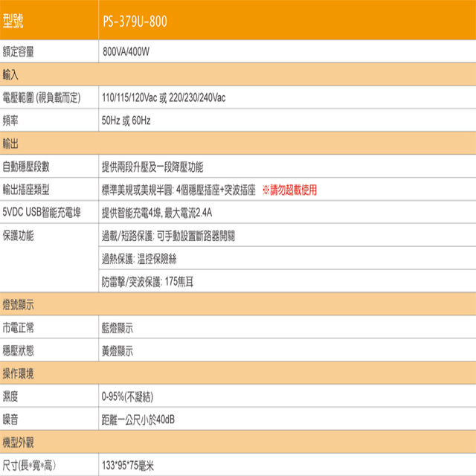Select the 最大電流2.4A charging value

pos(188,213)
